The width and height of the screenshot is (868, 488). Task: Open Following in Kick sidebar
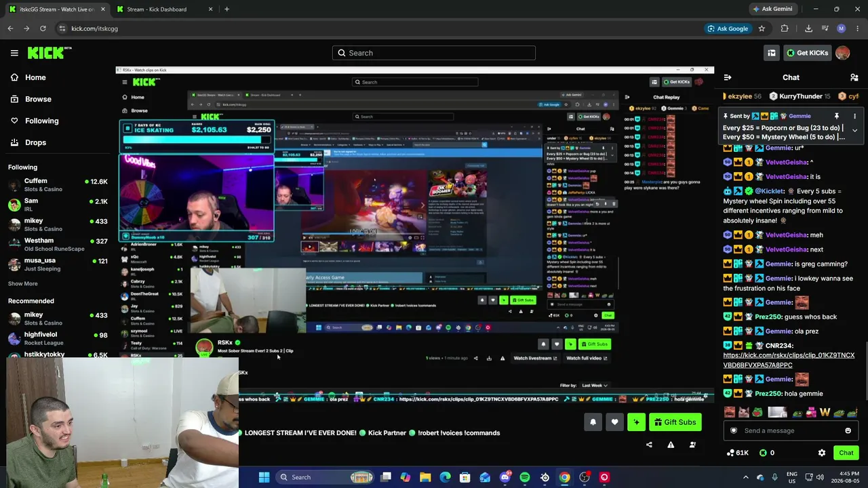coord(34,121)
